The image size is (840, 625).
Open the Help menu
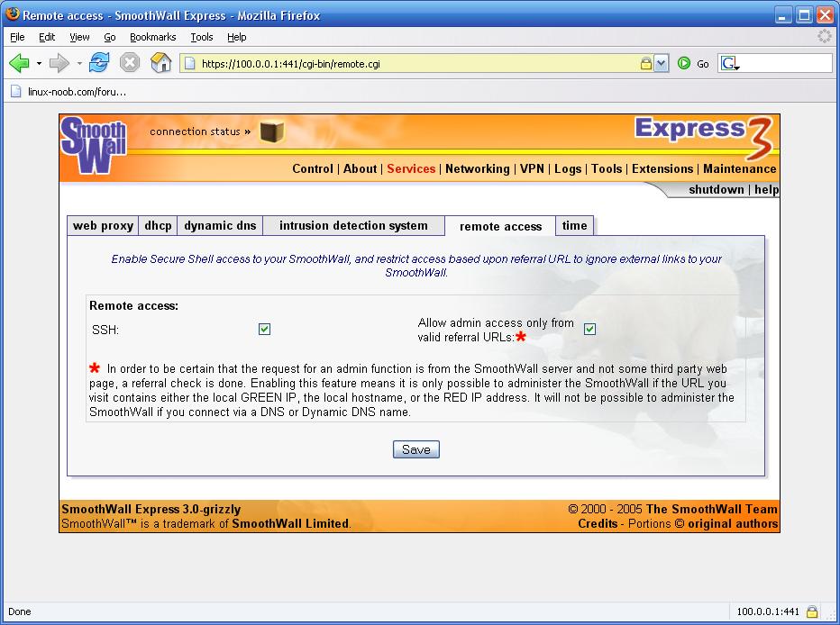click(x=236, y=37)
